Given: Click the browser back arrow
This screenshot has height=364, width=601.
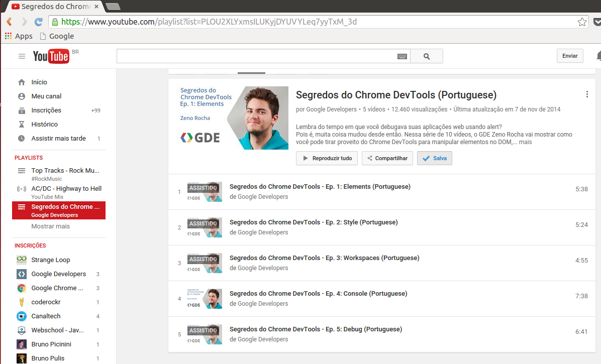Looking at the screenshot, I should click(x=10, y=22).
